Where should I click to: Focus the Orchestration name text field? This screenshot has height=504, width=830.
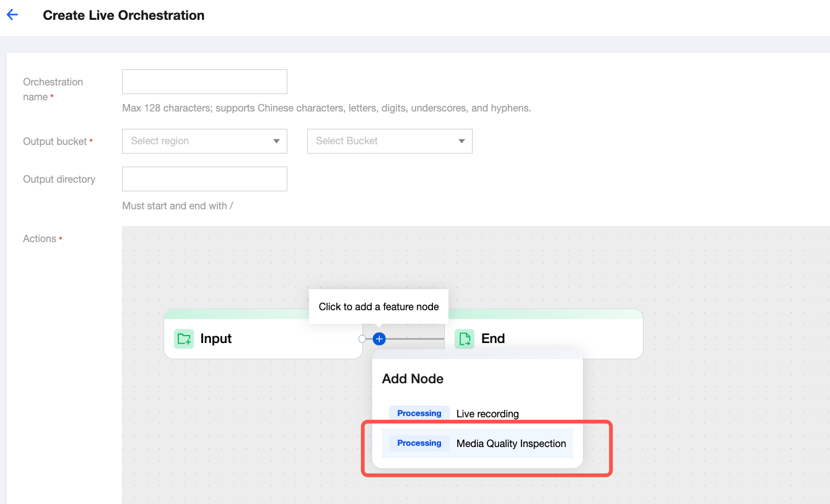click(204, 82)
